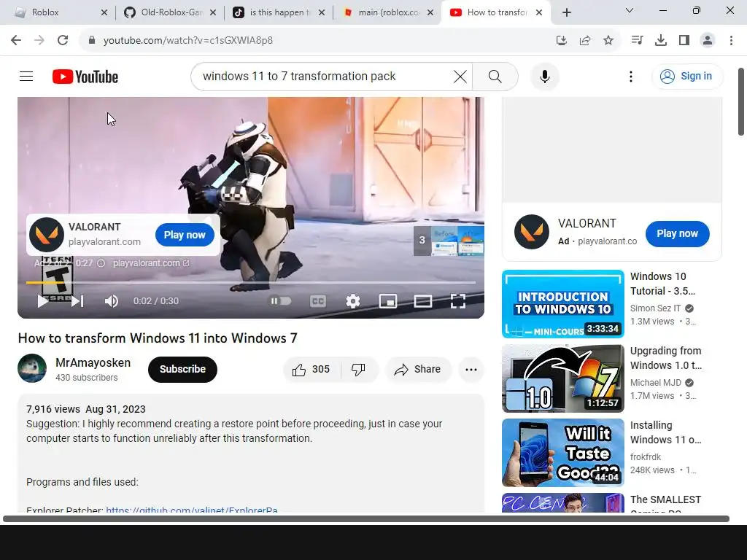The image size is (747, 560).
Task: Click Play now in sidebar VALORANT ad
Action: pyautogui.click(x=677, y=234)
